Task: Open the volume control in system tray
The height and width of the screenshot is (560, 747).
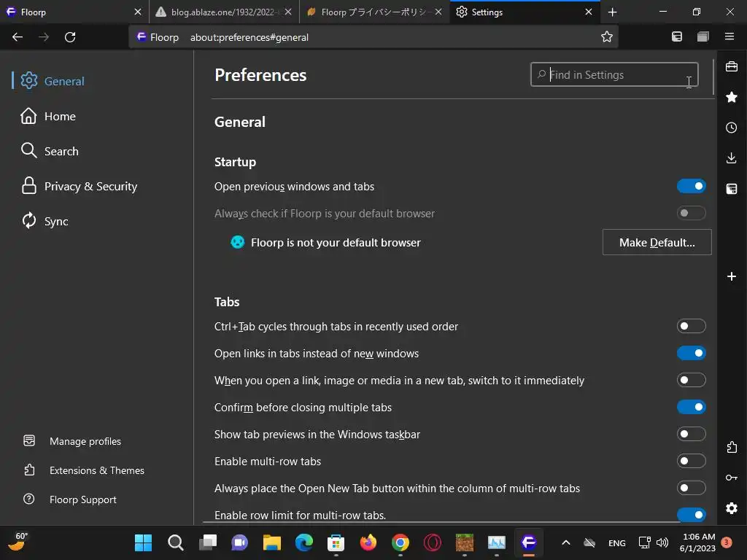Action: pos(662,542)
